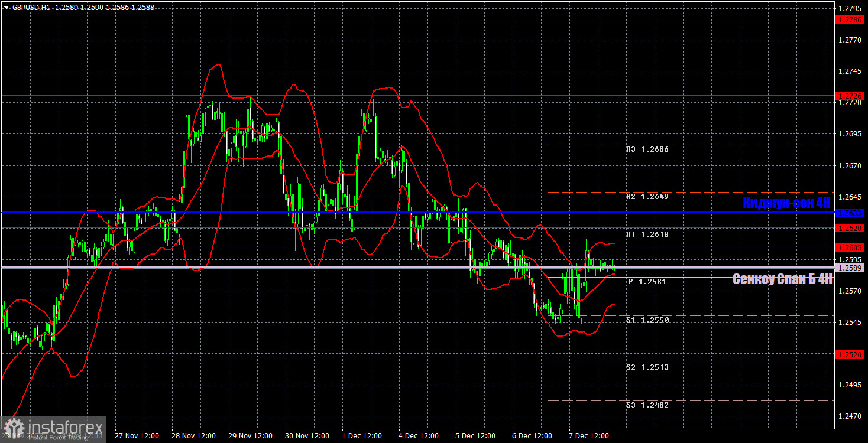Click the R2 1.2649 pivot label

coord(647,196)
